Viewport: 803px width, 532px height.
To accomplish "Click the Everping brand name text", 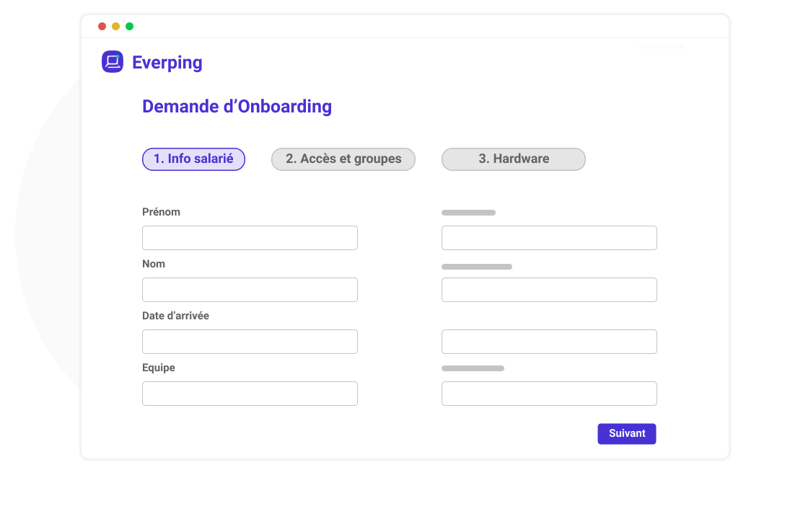I will (x=167, y=63).
